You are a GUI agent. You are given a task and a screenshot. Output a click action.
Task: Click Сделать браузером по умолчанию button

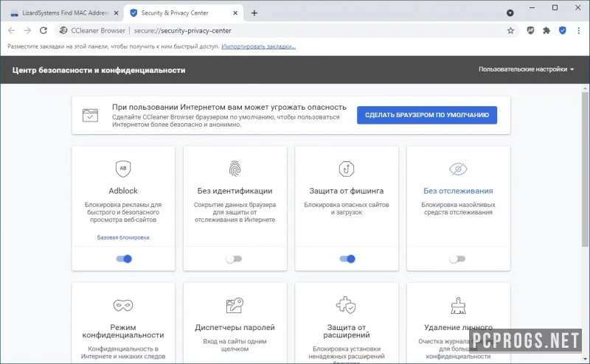(x=427, y=115)
